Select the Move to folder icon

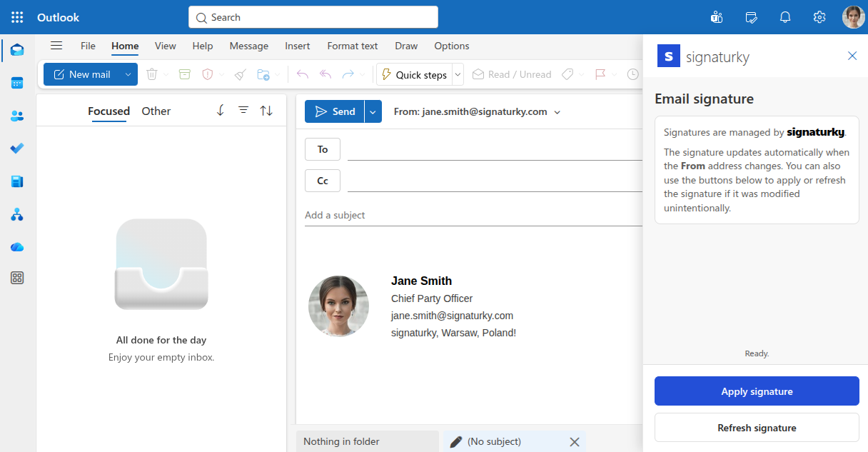[262, 74]
